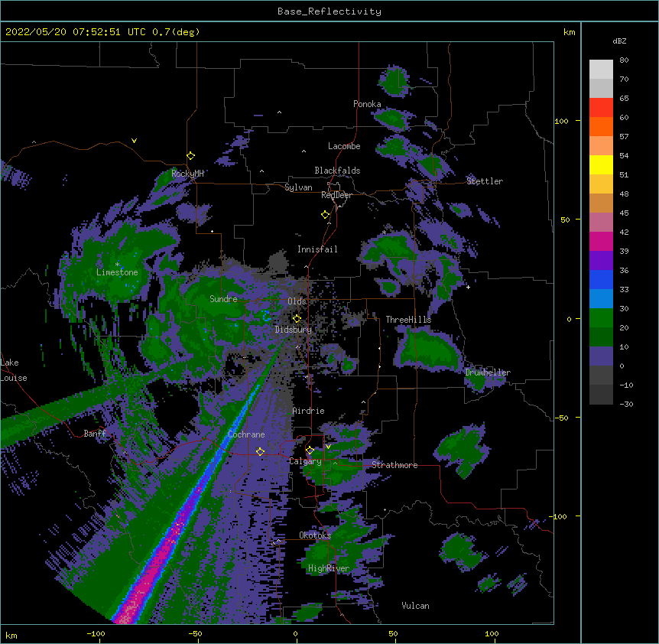Click the yellow diamond marker above Calgary label
This screenshot has height=644, width=659.
pos(310,450)
